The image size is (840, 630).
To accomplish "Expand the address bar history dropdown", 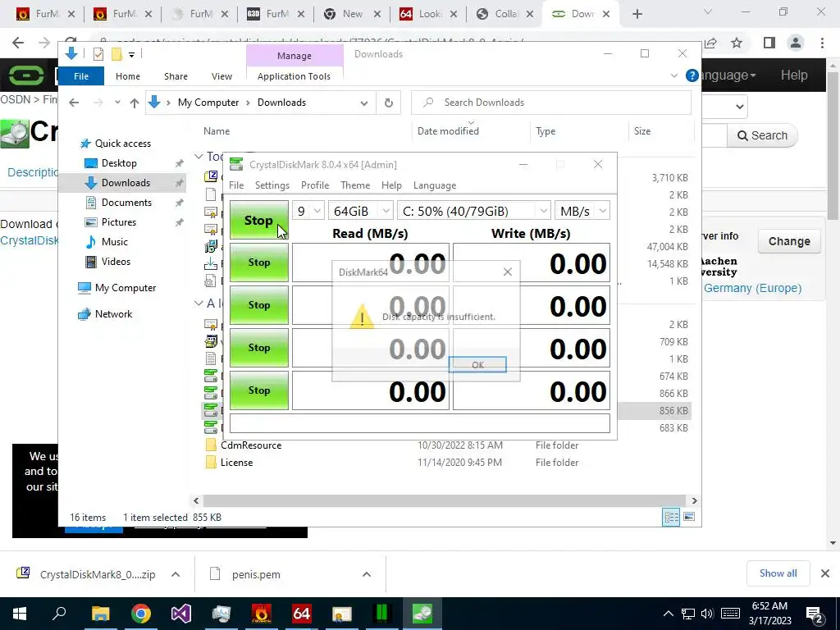I will coord(364,103).
